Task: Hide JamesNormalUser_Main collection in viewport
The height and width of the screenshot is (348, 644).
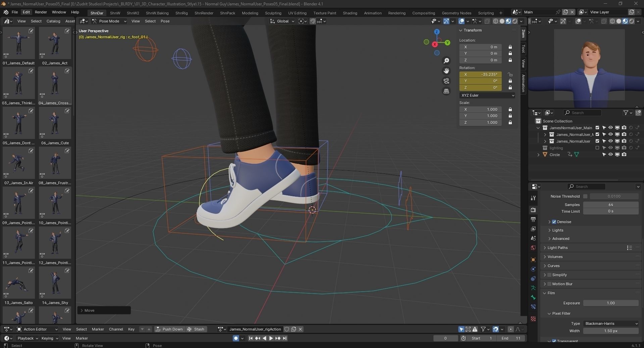Action: click(x=610, y=128)
